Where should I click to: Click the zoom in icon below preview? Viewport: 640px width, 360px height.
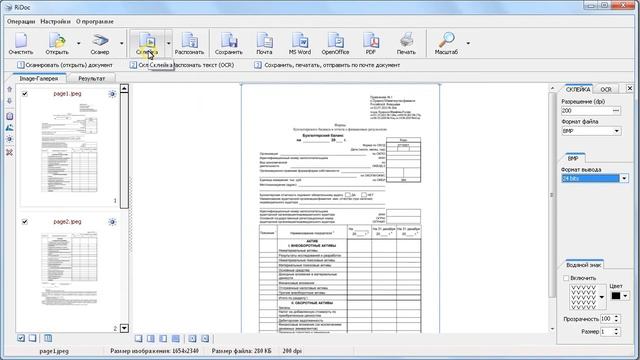tap(192, 338)
